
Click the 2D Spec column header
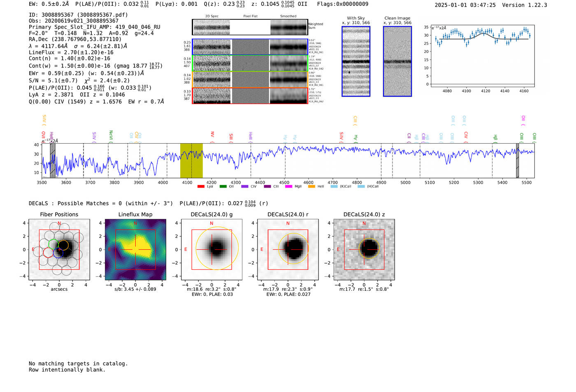pyautogui.click(x=212, y=16)
